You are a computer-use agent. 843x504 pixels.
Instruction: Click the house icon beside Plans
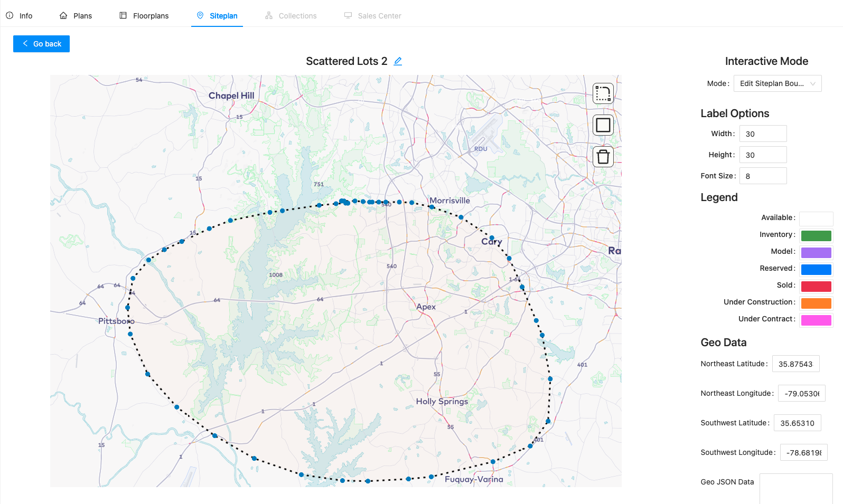coord(63,16)
